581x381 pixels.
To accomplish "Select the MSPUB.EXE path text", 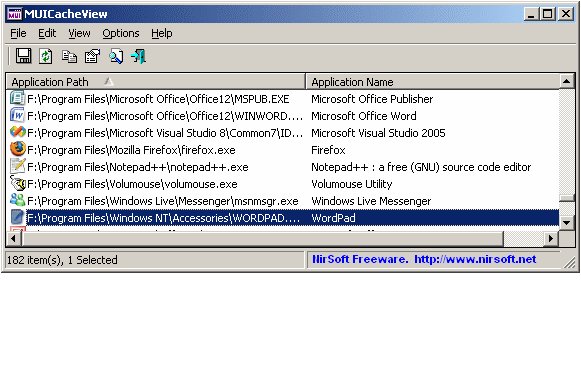I will [158, 99].
